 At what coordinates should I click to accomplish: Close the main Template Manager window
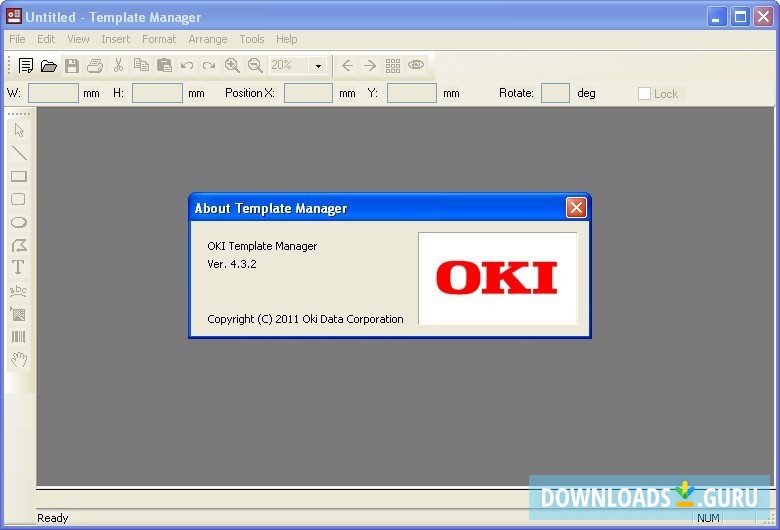point(764,17)
